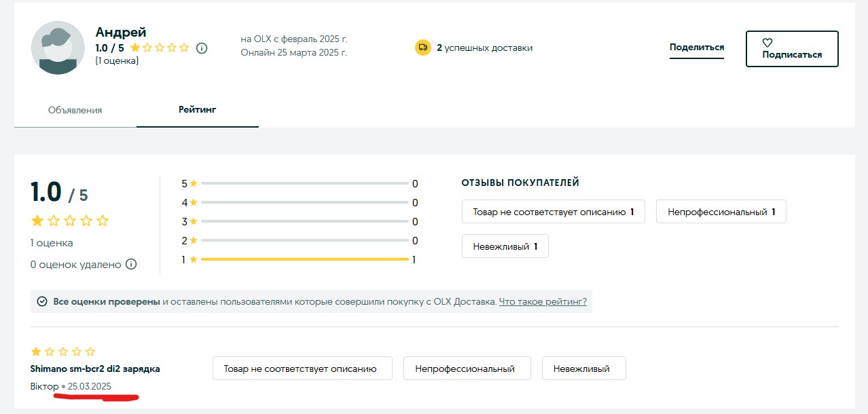
Task: Click the yellow delivery truck icon
Action: coord(423,48)
